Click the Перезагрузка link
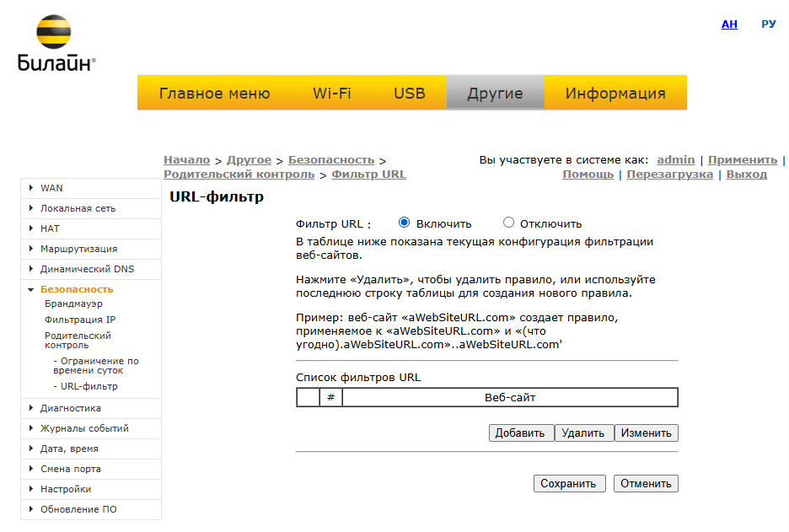 pyautogui.click(x=669, y=175)
